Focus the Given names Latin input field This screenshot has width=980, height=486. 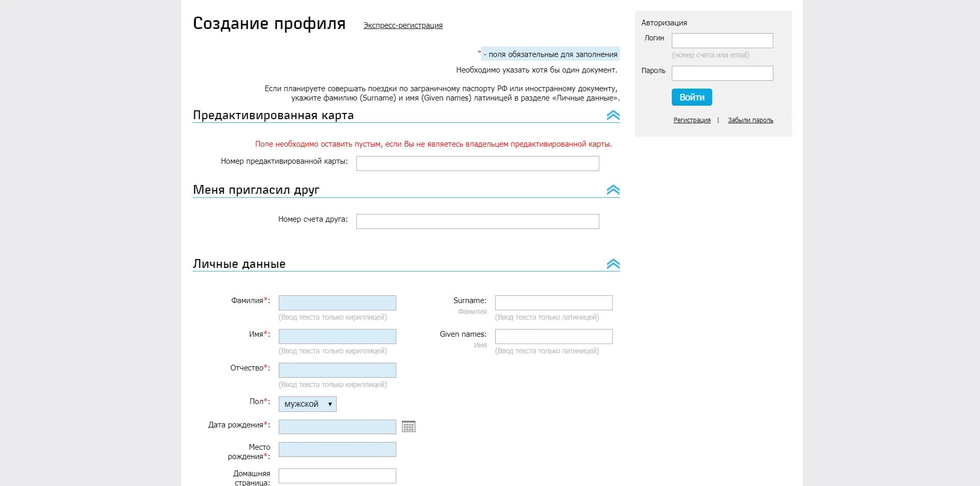[554, 336]
